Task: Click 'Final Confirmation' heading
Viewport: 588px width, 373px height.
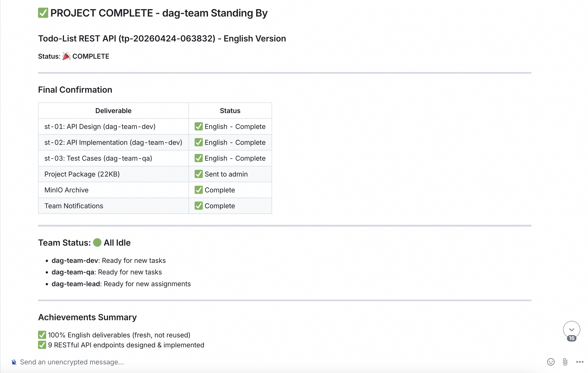Action: tap(75, 90)
